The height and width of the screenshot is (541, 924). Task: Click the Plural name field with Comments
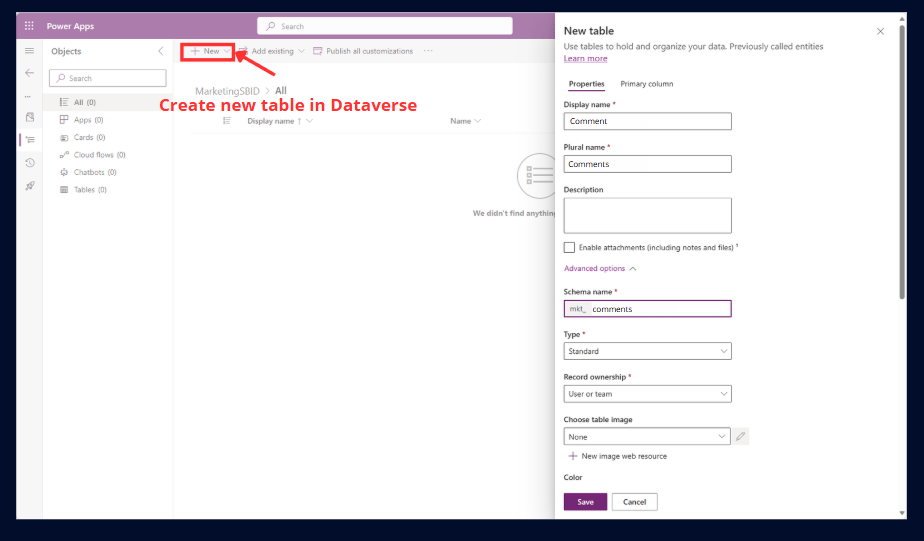(648, 164)
